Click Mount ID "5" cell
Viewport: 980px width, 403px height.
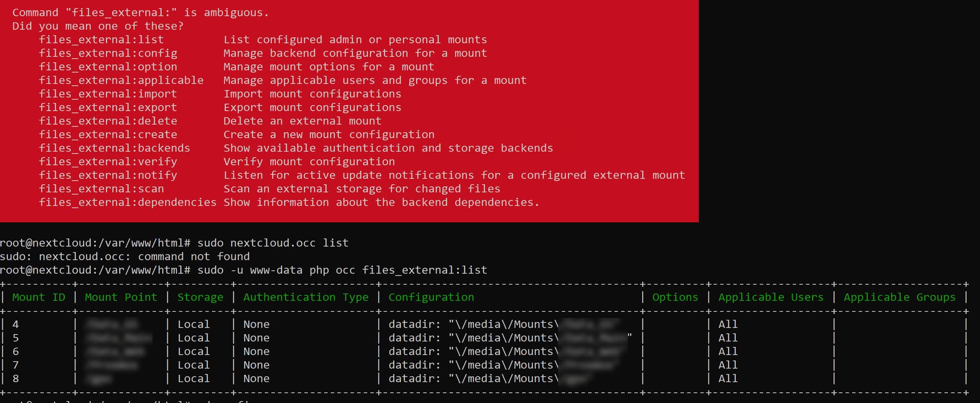point(16,338)
